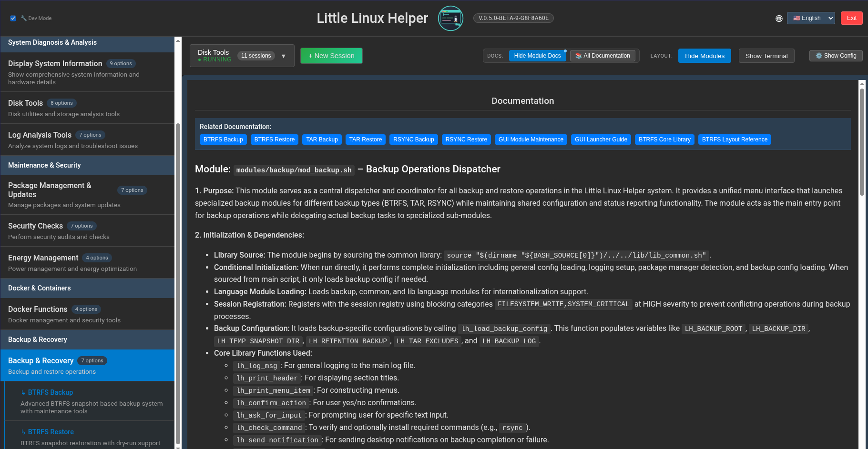Collapse the Backup & Recovery category header
This screenshot has width=868, height=449.
[87, 339]
